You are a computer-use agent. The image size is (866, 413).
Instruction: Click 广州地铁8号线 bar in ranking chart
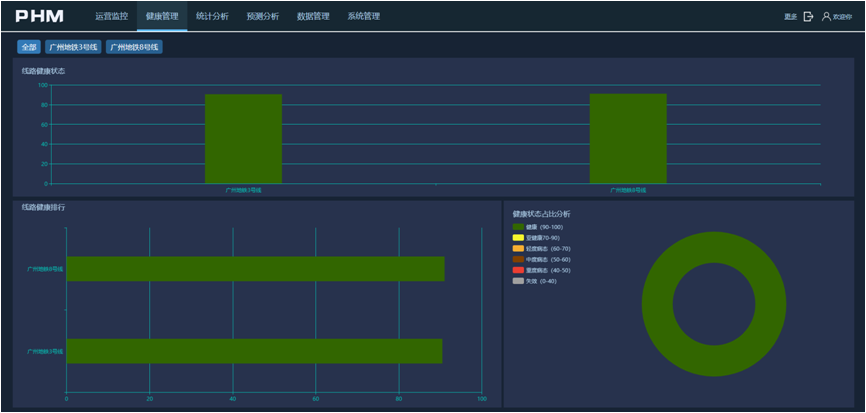pos(255,269)
